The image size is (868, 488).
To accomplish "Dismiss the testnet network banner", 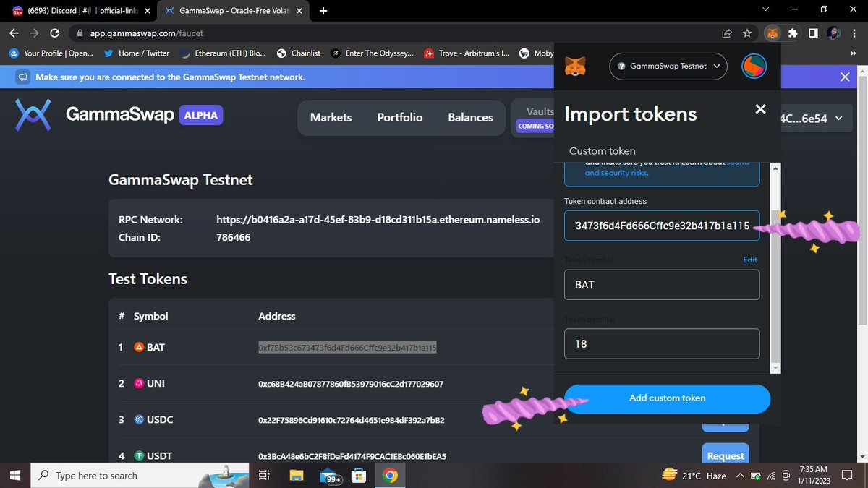I will 845,77.
